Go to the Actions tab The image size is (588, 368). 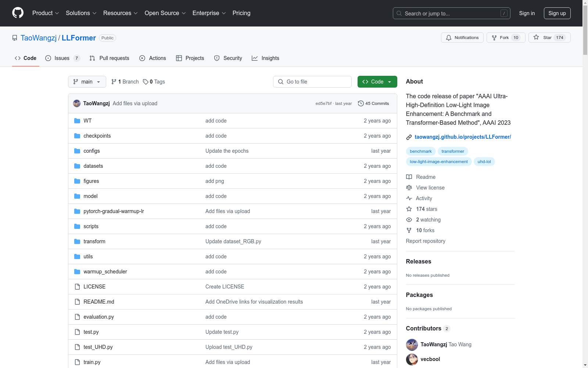click(x=153, y=58)
